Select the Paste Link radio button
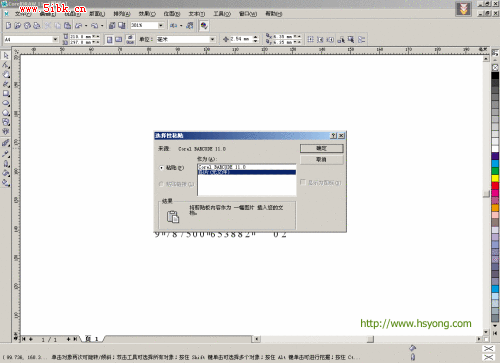This screenshot has width=500, height=363. click(x=162, y=184)
